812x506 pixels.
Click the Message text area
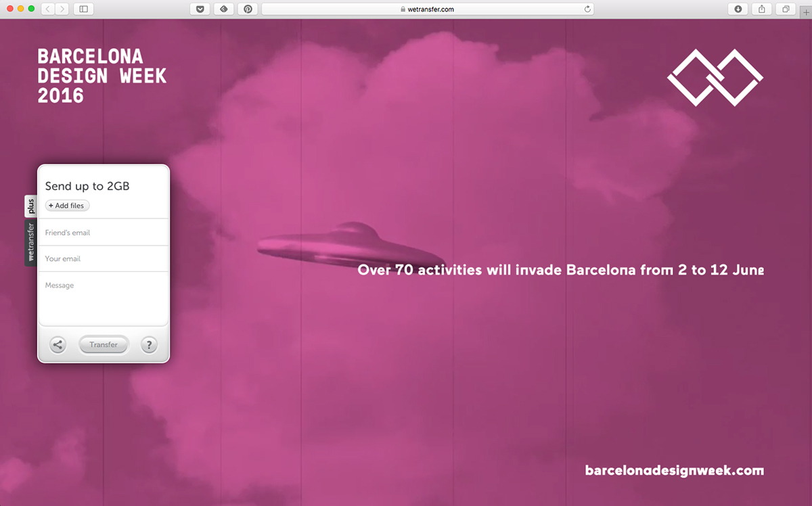click(x=104, y=298)
